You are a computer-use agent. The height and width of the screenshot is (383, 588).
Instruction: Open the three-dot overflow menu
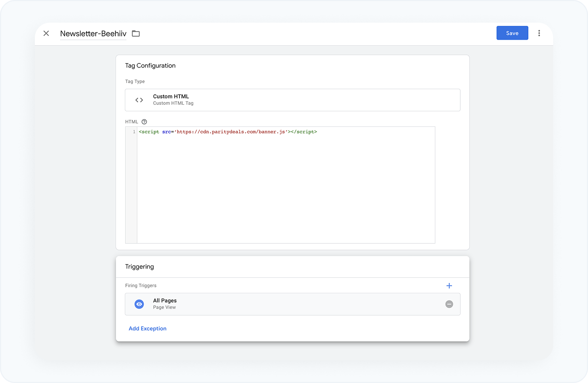539,33
